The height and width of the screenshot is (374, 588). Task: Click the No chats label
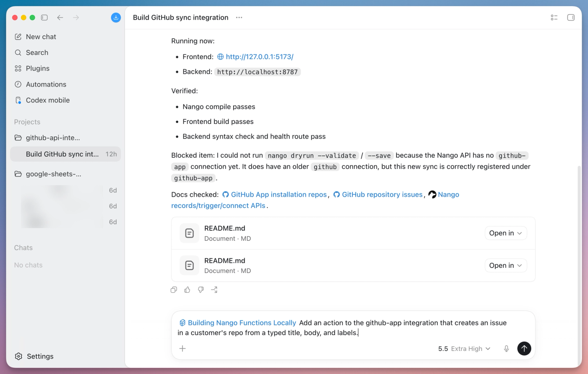[x=28, y=265]
